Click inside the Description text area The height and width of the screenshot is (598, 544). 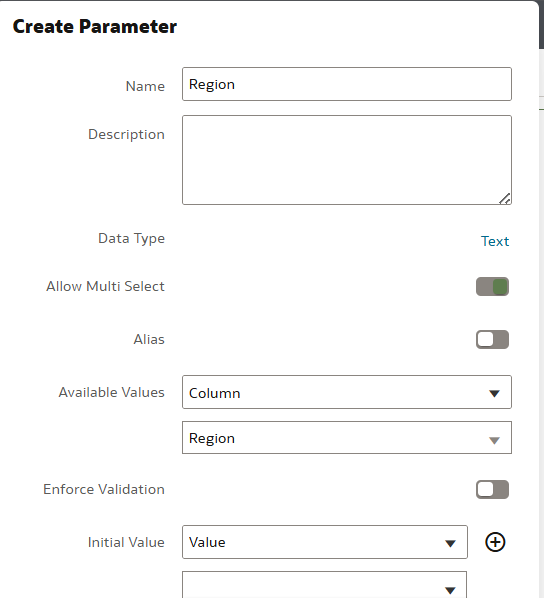pos(347,160)
